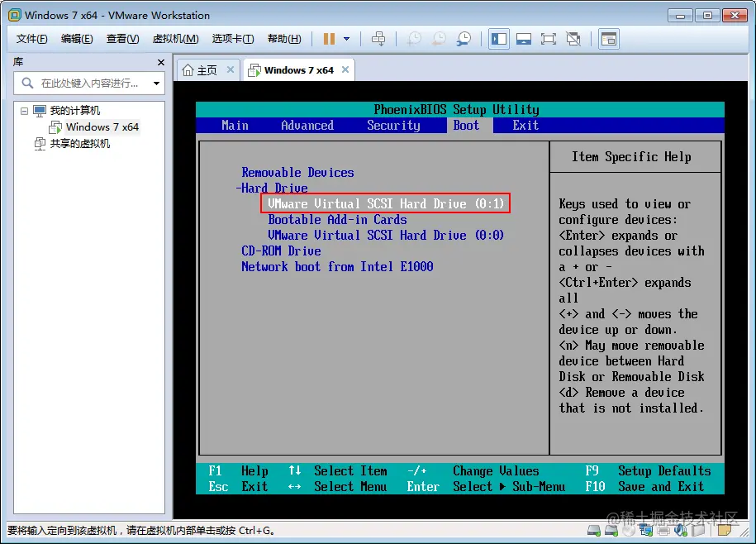This screenshot has width=756, height=544.
Task: Open the 帮助(H) menu
Action: [x=284, y=39]
